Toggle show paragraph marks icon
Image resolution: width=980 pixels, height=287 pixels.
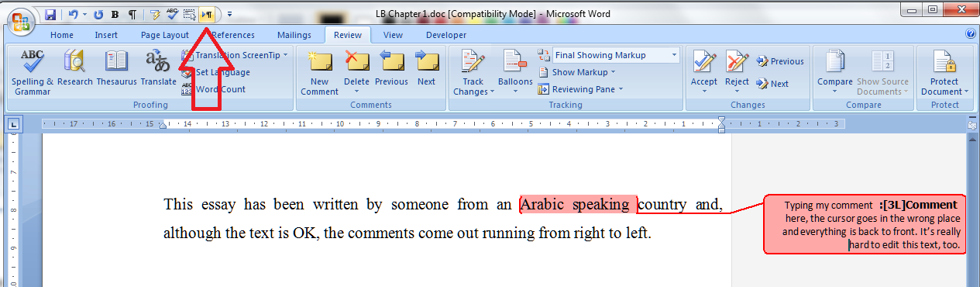pyautogui.click(x=132, y=15)
